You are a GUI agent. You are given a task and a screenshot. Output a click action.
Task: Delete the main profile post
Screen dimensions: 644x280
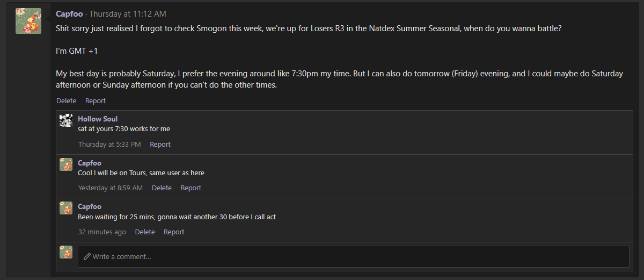point(67,100)
